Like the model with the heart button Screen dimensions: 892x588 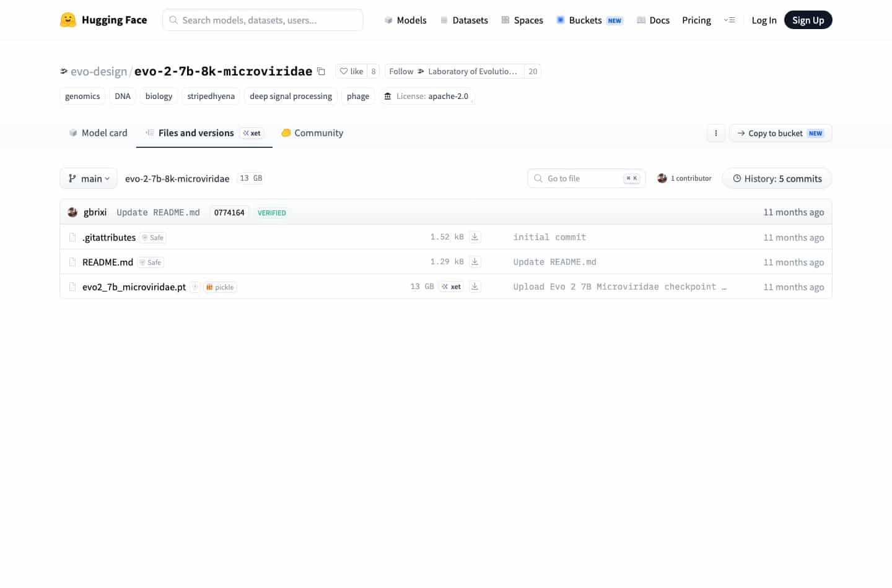click(x=351, y=71)
